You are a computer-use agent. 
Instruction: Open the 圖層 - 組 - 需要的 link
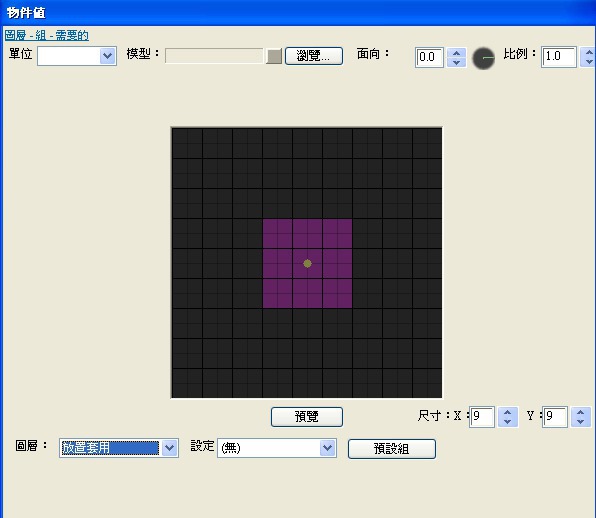click(47, 35)
